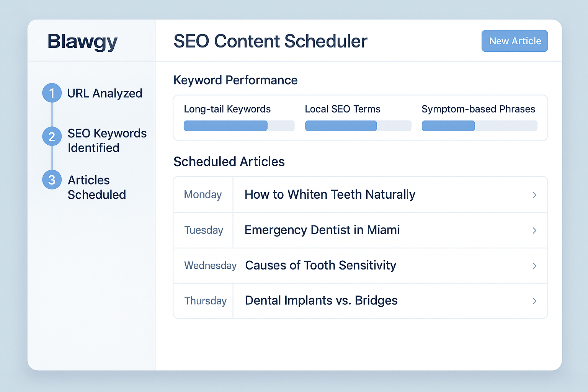Click the Monday day cell
The width and height of the screenshot is (588, 392).
pos(203,194)
